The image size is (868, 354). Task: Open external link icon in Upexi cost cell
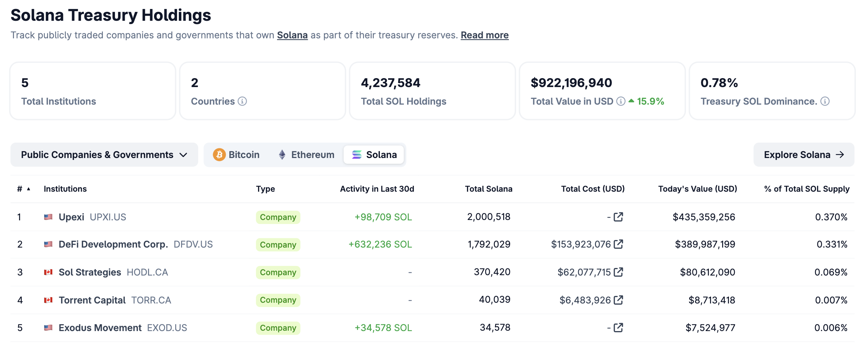coord(618,217)
